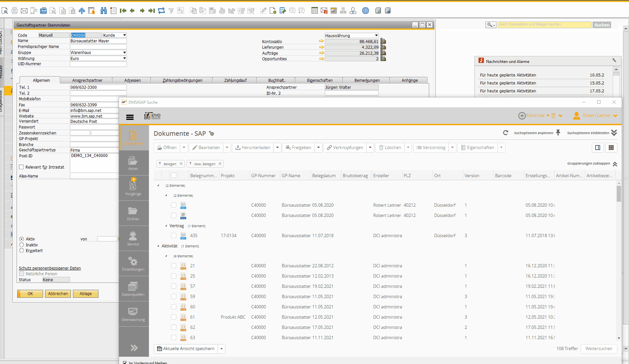The width and height of the screenshot is (629, 364).
Task: Switch to tile grid view
Action: [x=611, y=148]
